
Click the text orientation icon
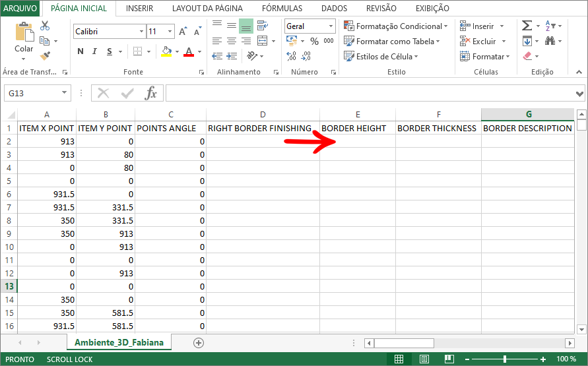252,56
